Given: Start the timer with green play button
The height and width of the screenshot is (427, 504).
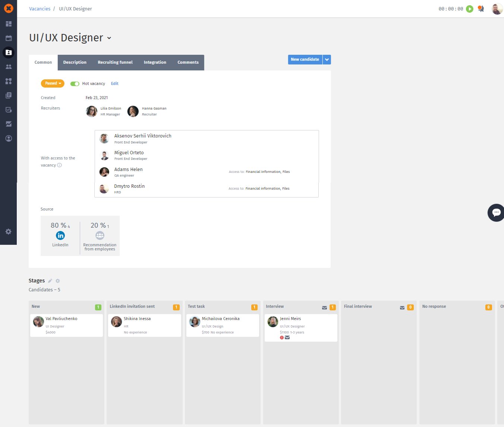Looking at the screenshot, I should (470, 9).
